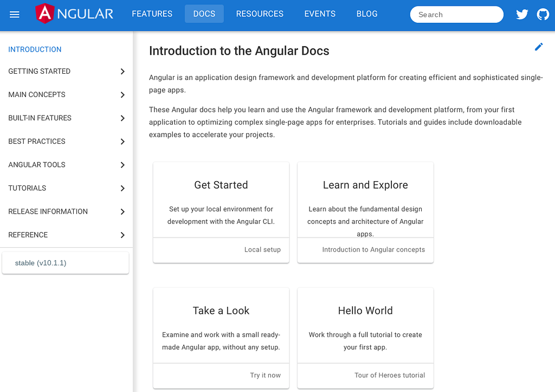
Task: Open the hamburger menu icon
Action: (x=15, y=15)
